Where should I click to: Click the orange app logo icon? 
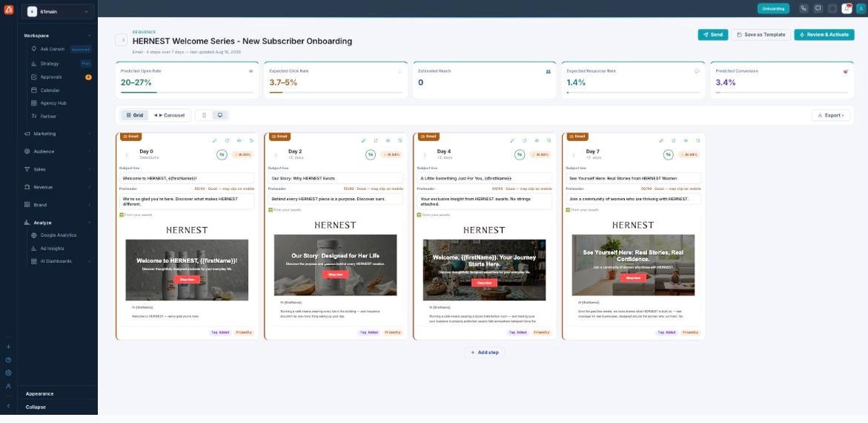tap(8, 9)
